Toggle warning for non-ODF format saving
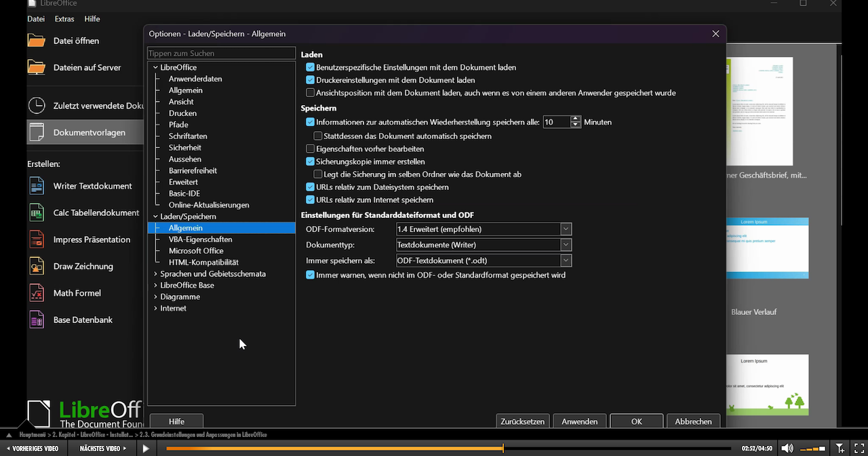 [311, 275]
